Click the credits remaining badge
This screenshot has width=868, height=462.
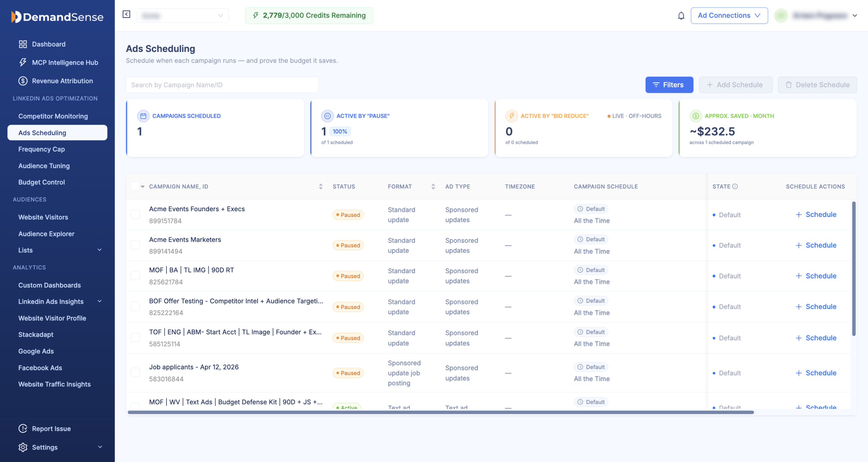(x=309, y=16)
